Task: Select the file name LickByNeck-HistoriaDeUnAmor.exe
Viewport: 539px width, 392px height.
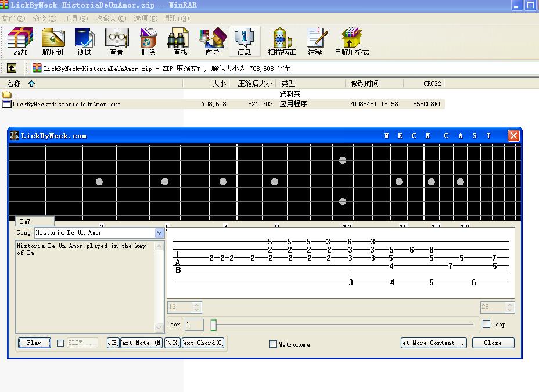Action: coord(67,104)
